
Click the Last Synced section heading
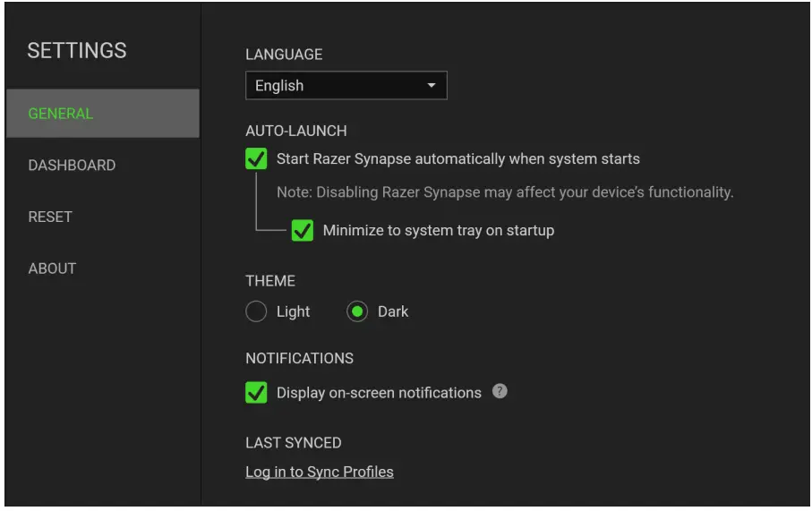coord(294,443)
